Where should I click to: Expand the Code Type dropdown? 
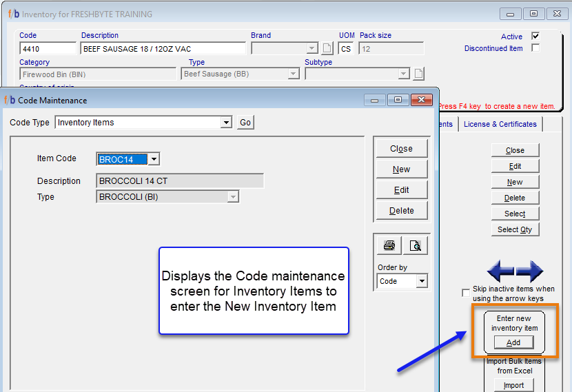226,123
